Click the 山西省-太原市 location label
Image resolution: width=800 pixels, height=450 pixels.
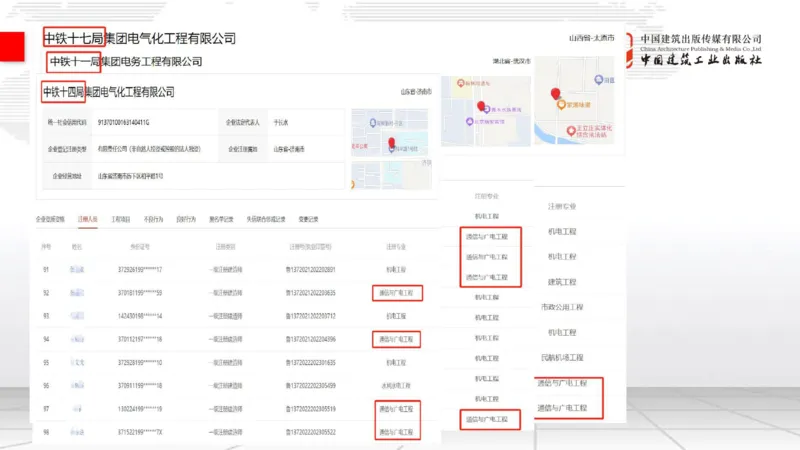point(591,38)
